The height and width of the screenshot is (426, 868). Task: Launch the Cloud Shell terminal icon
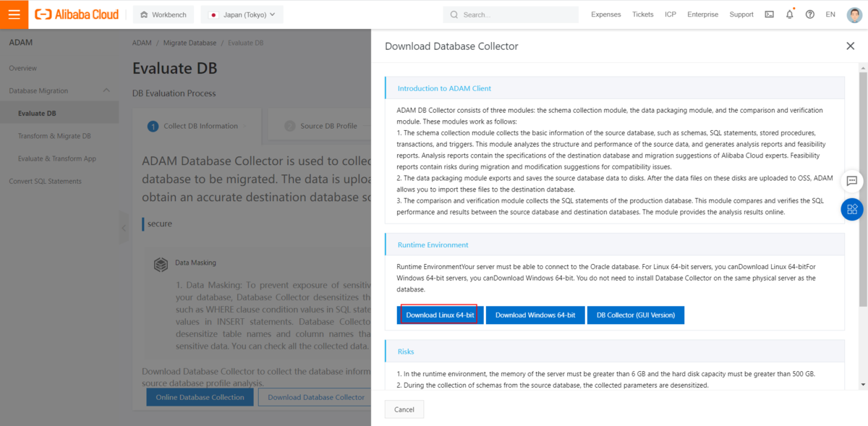tap(769, 14)
